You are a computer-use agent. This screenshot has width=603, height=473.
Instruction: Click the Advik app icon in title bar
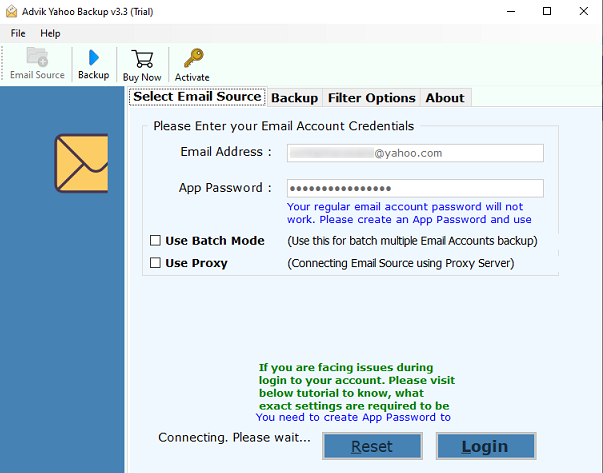coord(12,12)
